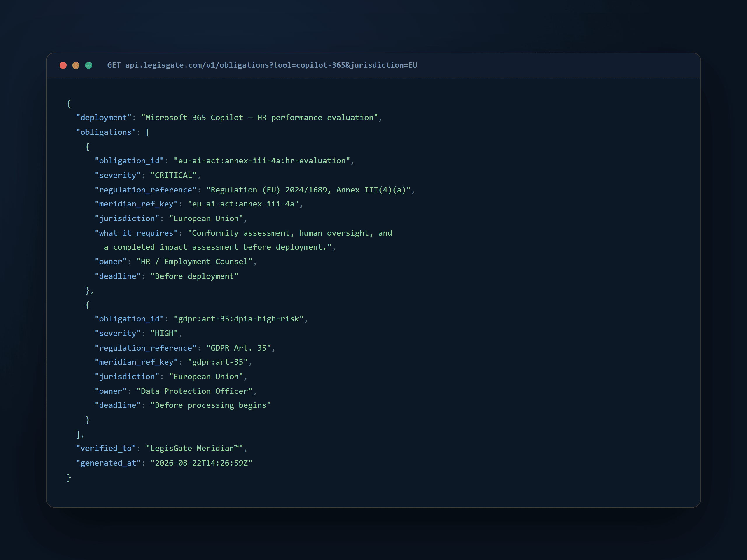Image resolution: width=747 pixels, height=560 pixels.
Task: Click the "HIGH" severity value
Action: (164, 333)
